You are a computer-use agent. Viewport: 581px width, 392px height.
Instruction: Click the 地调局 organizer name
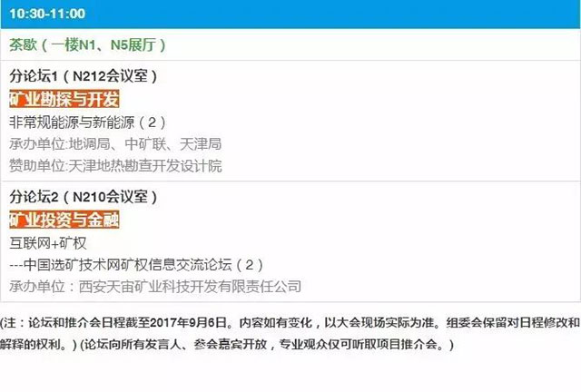click(90, 144)
